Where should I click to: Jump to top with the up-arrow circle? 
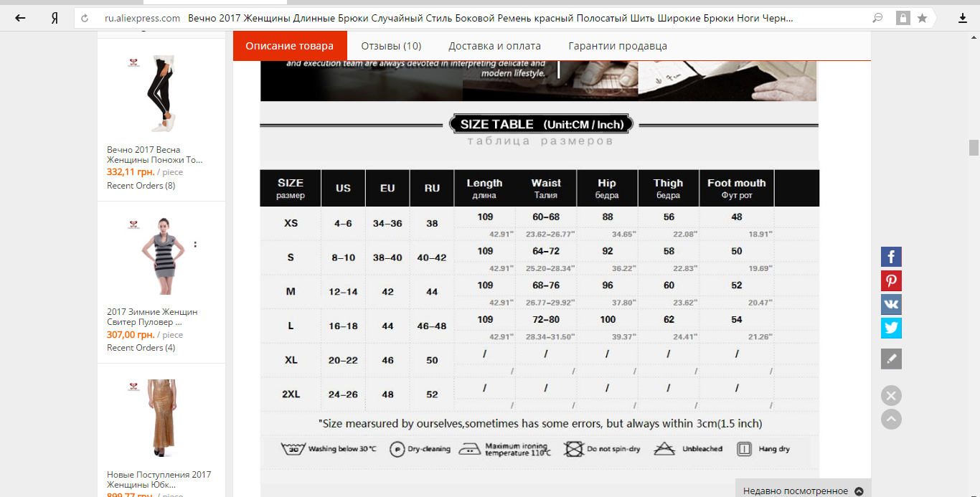pos(891,419)
